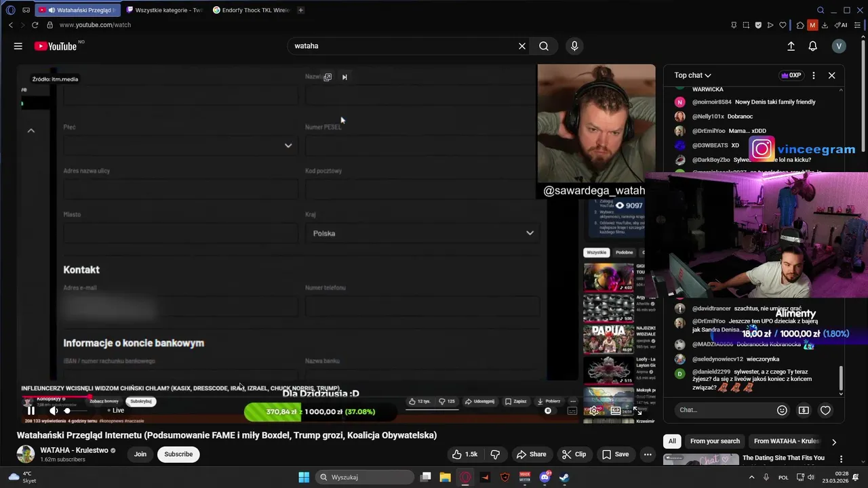868x488 pixels.
Task: Join the WATAHA channel membership
Action: pyautogui.click(x=140, y=454)
